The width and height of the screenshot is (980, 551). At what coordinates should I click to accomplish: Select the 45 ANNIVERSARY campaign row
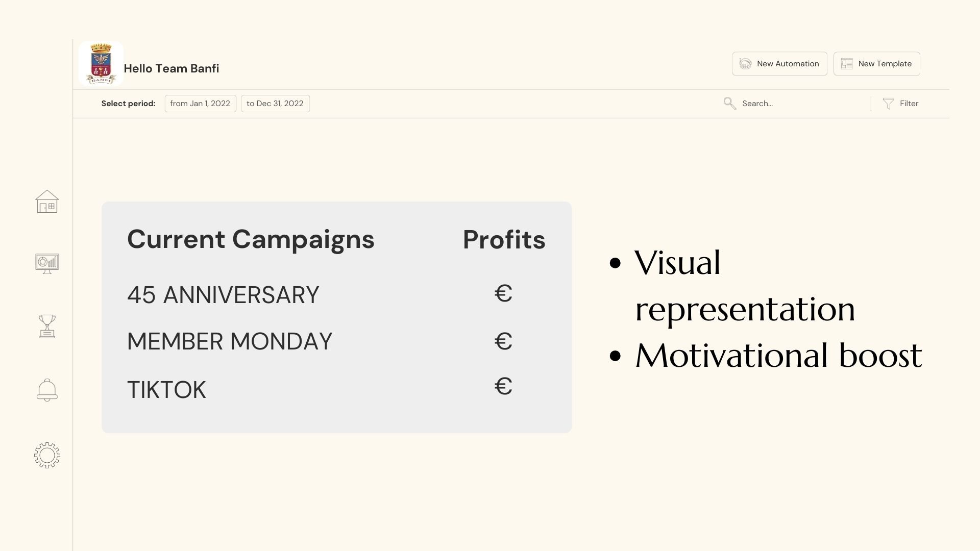(337, 295)
